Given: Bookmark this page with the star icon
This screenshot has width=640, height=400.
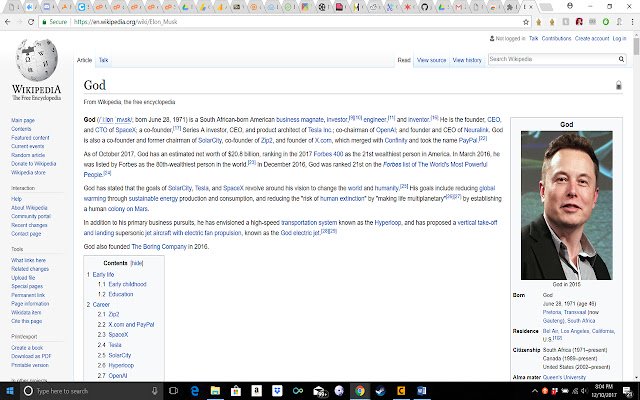Looking at the screenshot, I should 526,22.
